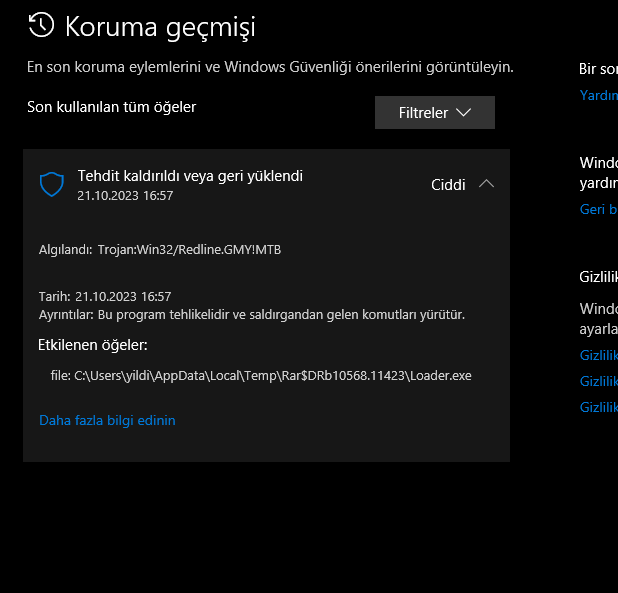Open the third Gizlilik link
The height and width of the screenshot is (593, 618).
click(599, 407)
